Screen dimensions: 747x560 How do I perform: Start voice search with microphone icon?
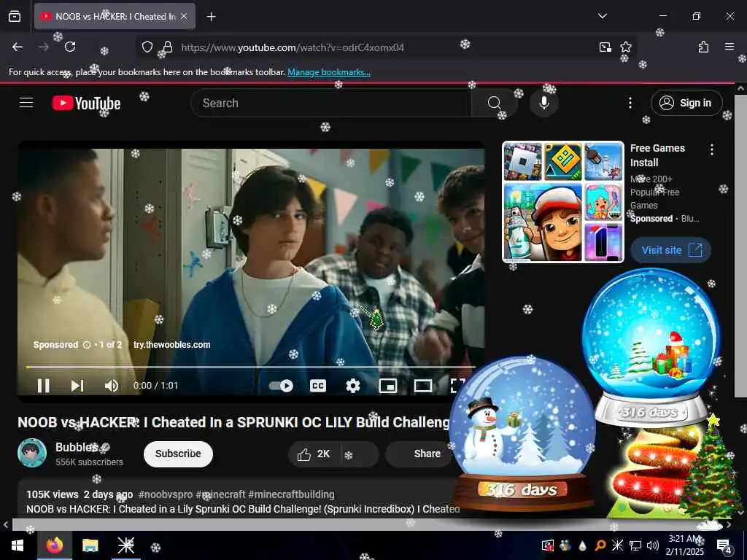[543, 103]
